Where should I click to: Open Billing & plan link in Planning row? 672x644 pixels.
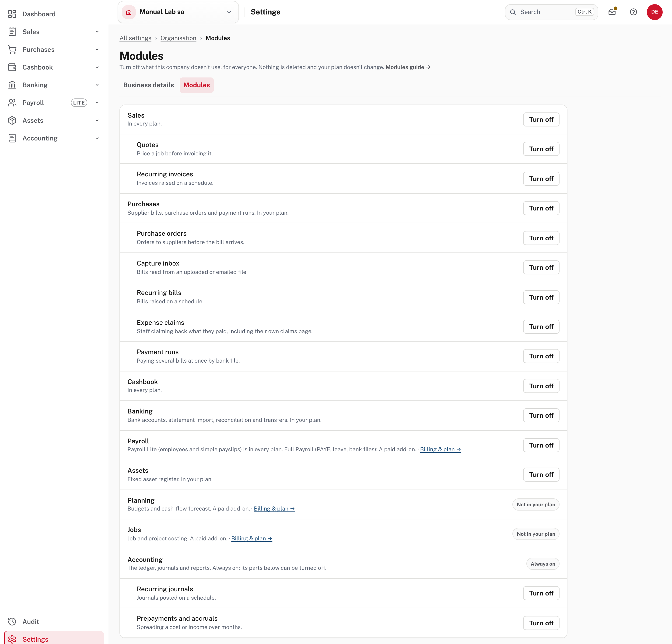tap(274, 508)
